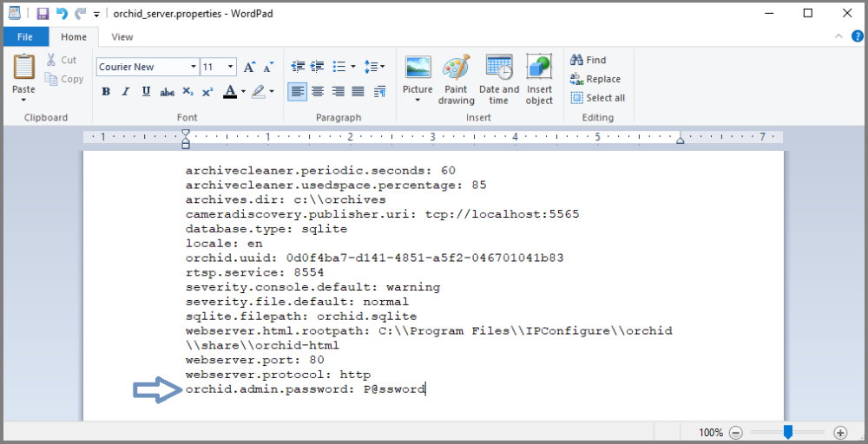Apply the text highlight color pen
The height and width of the screenshot is (444, 868).
point(259,92)
